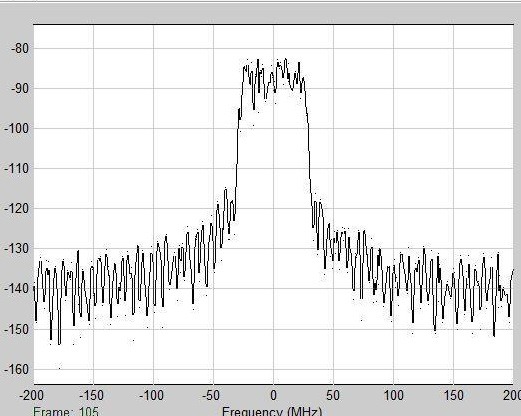Click the -150 y-axis tick label
The width and height of the screenshot is (521, 416).
pyautogui.click(x=17, y=329)
